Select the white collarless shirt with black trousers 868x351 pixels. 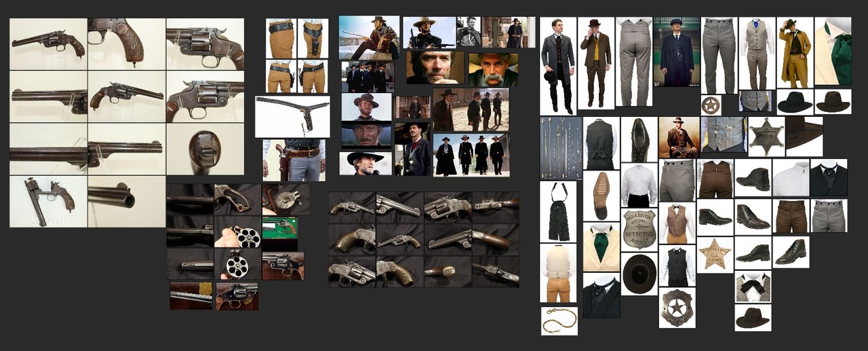(x=639, y=185)
